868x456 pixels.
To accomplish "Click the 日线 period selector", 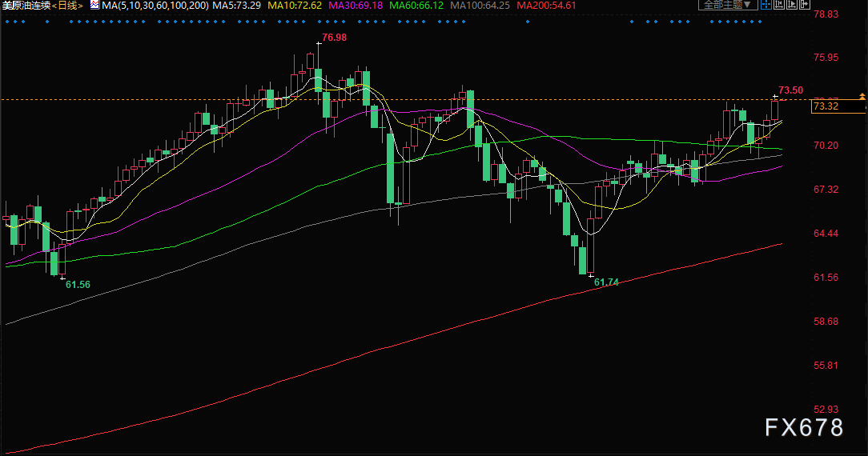I will 67,6.
